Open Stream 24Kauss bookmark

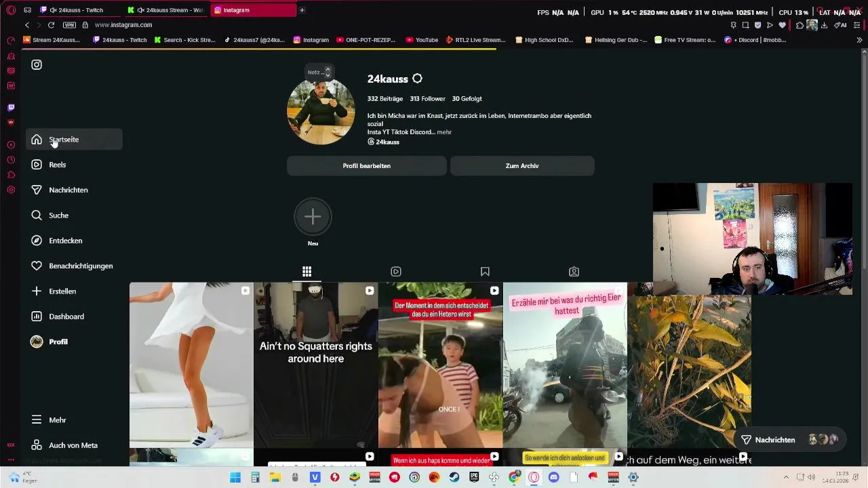tap(52, 40)
